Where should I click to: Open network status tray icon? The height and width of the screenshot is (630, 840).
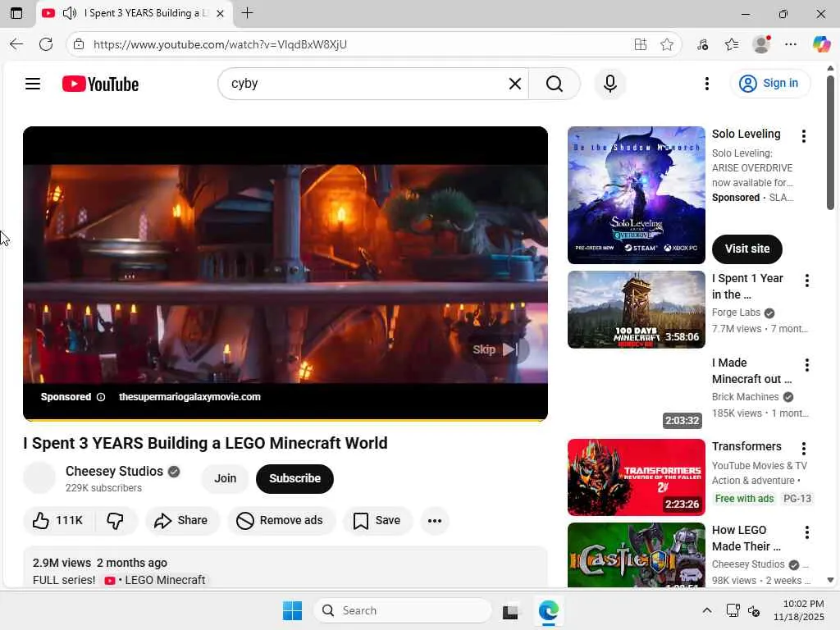(x=732, y=610)
